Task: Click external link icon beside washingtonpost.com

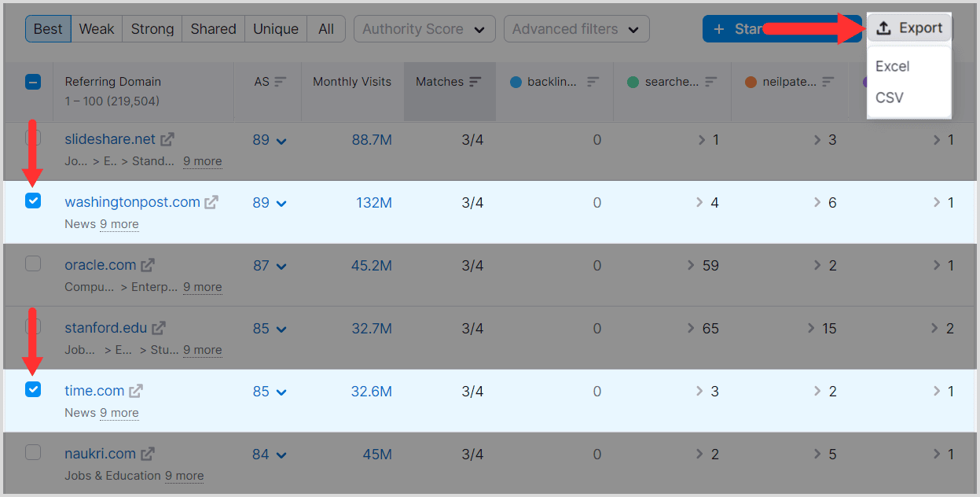Action: (211, 202)
